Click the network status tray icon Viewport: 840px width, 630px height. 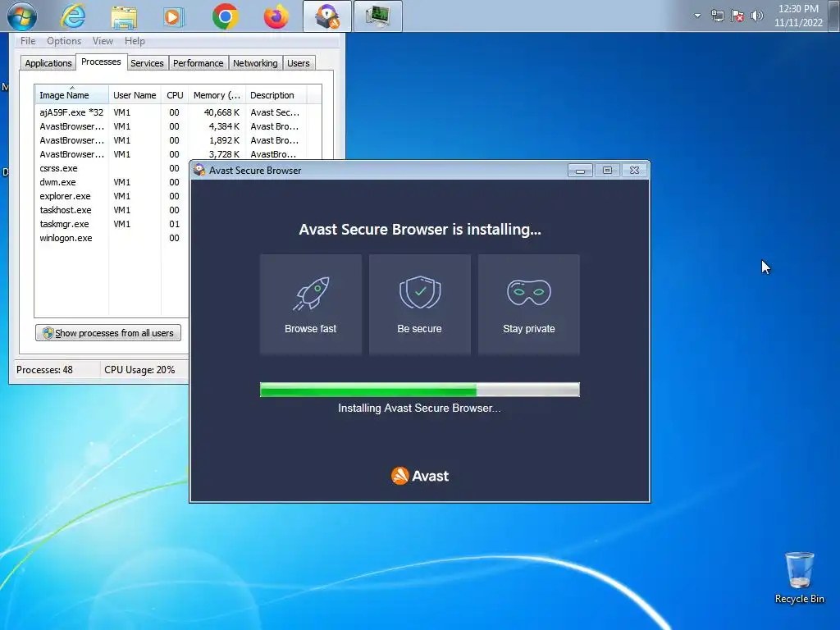(717, 16)
